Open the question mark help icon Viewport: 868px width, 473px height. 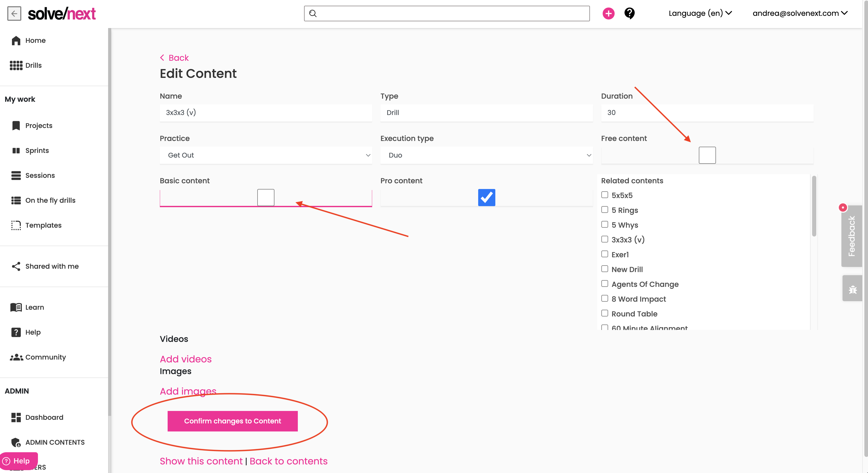(x=629, y=13)
